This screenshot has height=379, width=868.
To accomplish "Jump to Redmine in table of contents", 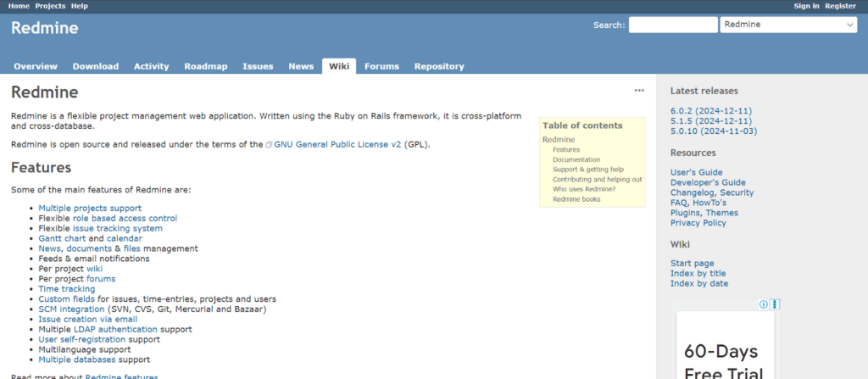I will (559, 140).
